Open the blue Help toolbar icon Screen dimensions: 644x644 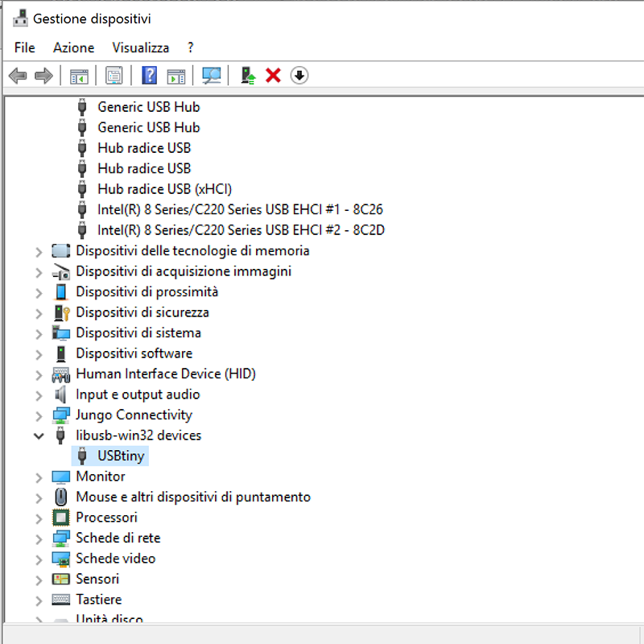coord(150,76)
